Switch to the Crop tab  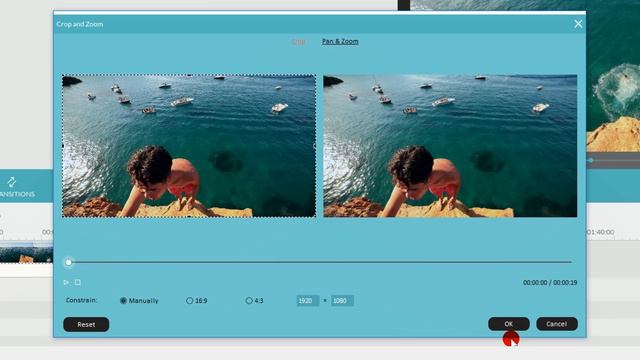pos(298,42)
